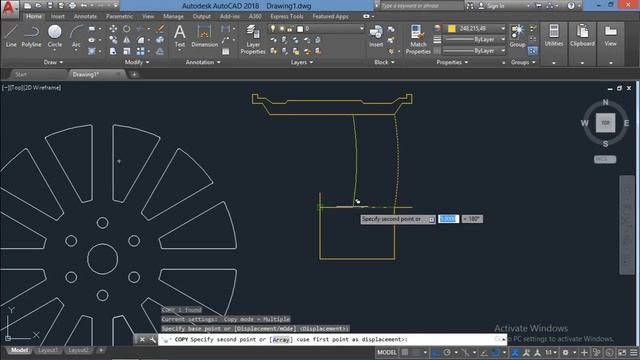Click the Scale tool icon
Image resolution: width=640 pixels, height=360 pixels.
pos(127,51)
